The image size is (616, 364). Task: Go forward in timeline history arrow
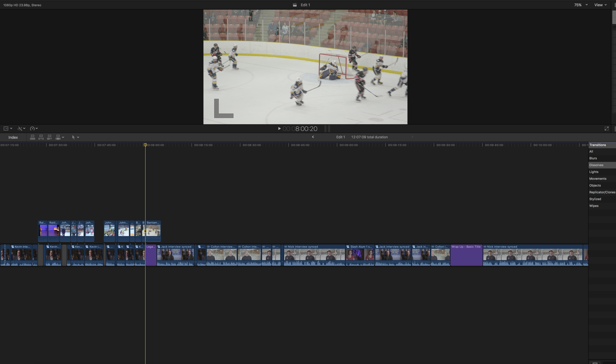click(x=412, y=137)
